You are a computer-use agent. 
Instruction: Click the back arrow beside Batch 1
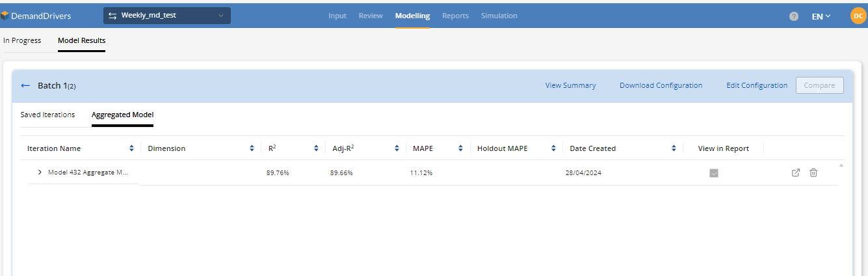click(25, 86)
